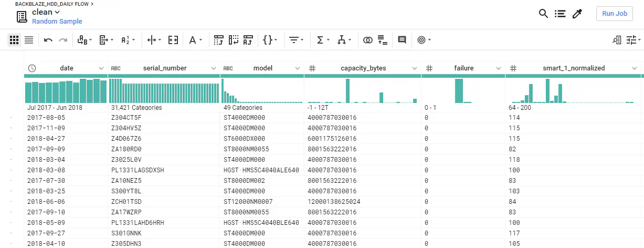Click the split column (arrows) icon
644x248 pixels.
[x=153, y=40]
